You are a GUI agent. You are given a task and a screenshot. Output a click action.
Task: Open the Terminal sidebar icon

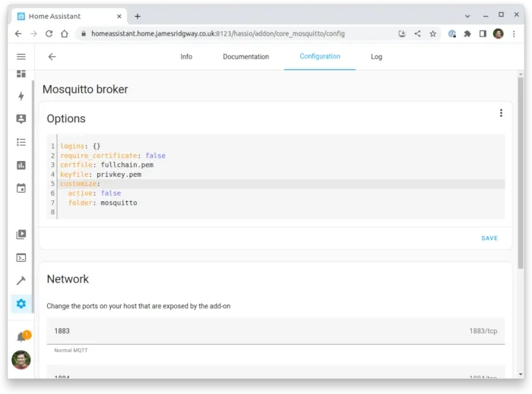coord(21,258)
